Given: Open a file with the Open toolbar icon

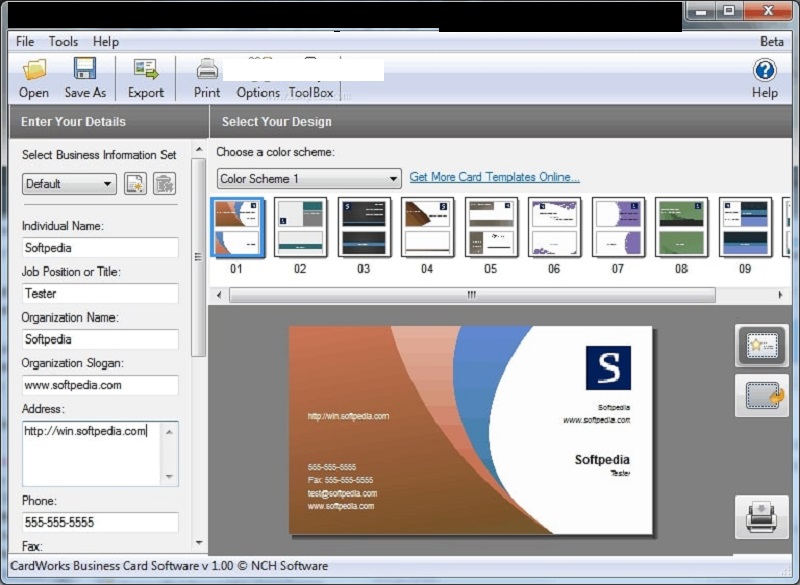Looking at the screenshot, I should [34, 78].
